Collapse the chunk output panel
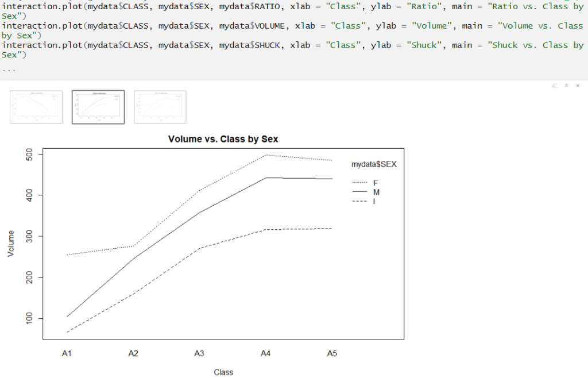588x378 pixels. pos(566,86)
